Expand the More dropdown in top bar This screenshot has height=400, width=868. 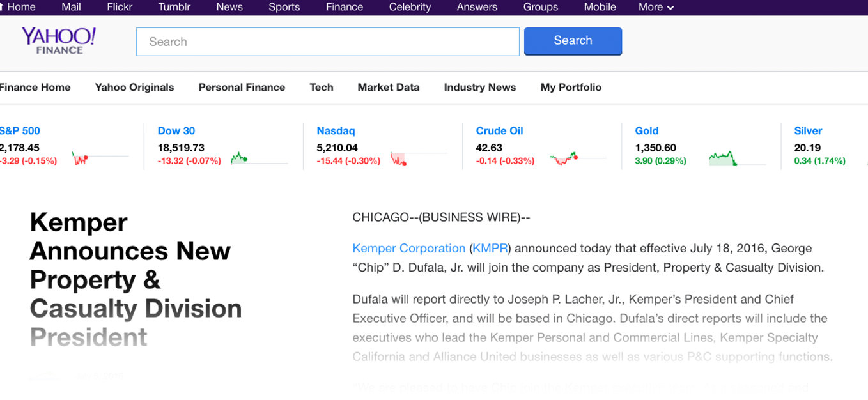click(x=656, y=7)
